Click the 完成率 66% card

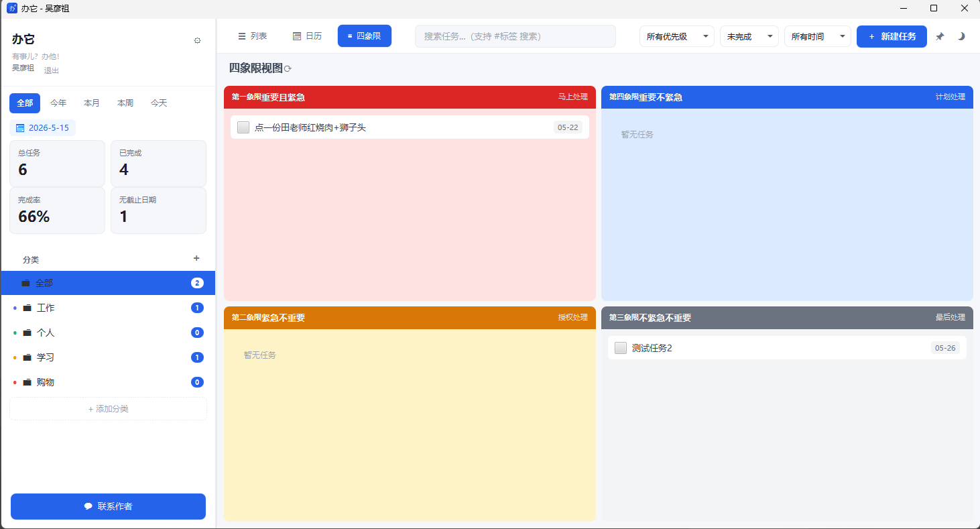click(x=57, y=211)
